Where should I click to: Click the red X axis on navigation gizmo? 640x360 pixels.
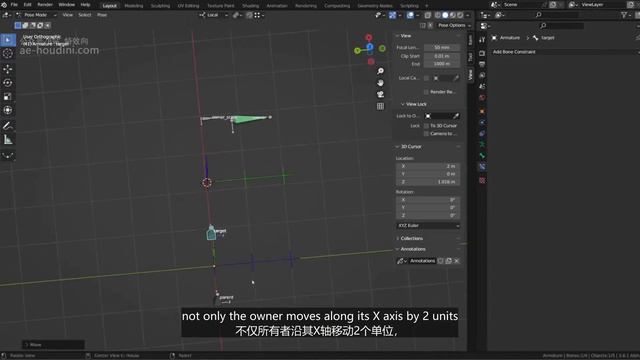369,38
